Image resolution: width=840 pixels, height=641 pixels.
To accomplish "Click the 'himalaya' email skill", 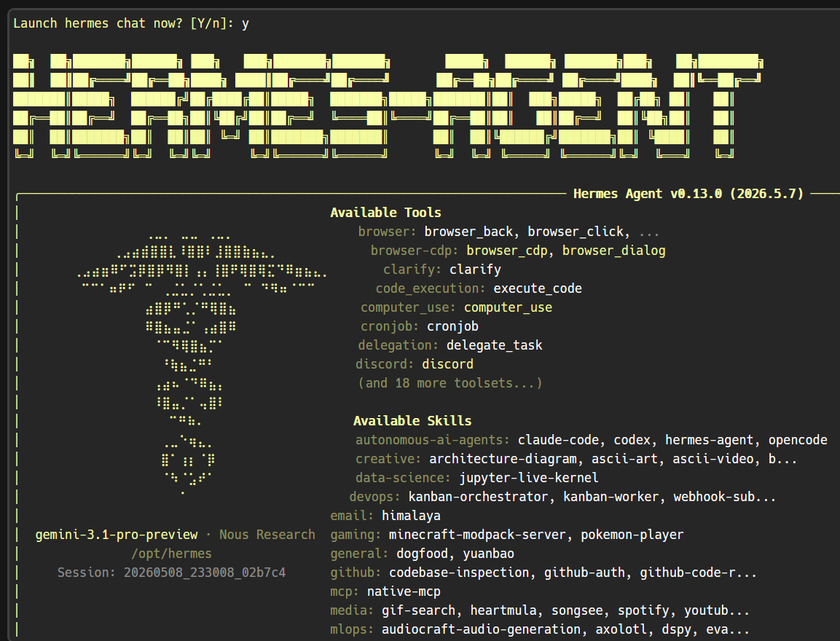I will click(x=411, y=516).
